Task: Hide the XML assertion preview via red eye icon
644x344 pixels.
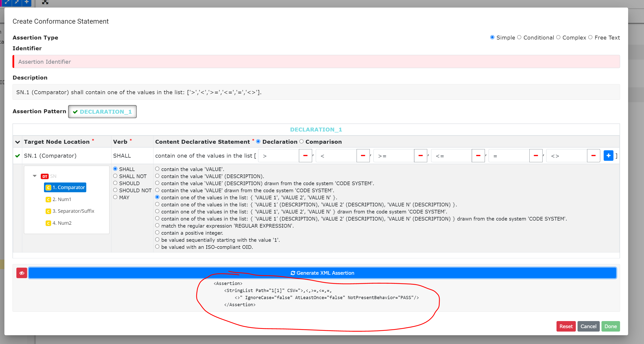Action: (x=22, y=273)
